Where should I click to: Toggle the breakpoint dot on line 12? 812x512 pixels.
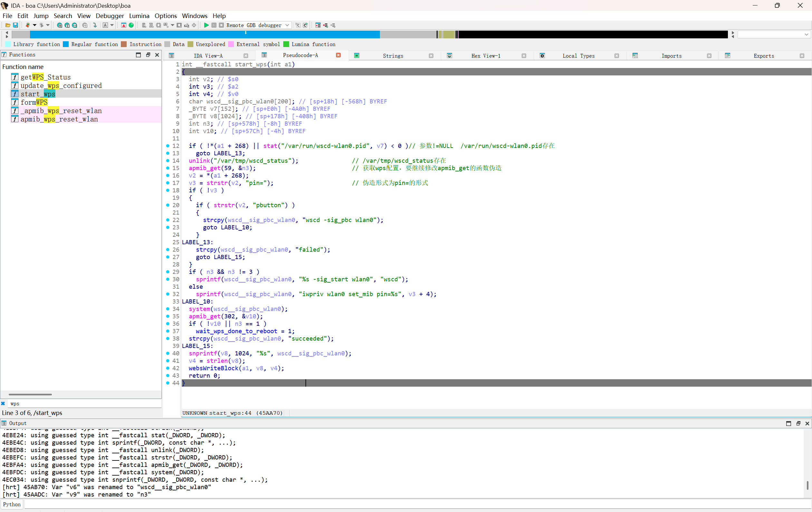[x=168, y=146]
